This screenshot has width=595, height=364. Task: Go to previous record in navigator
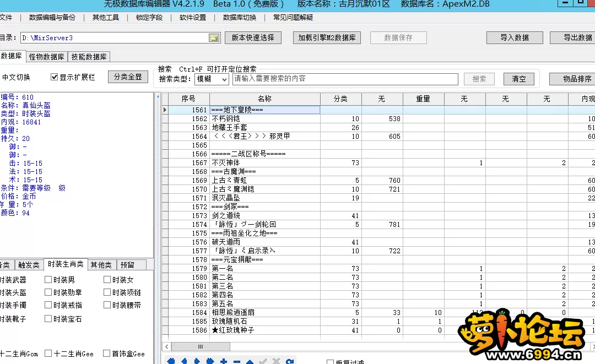pos(184,361)
